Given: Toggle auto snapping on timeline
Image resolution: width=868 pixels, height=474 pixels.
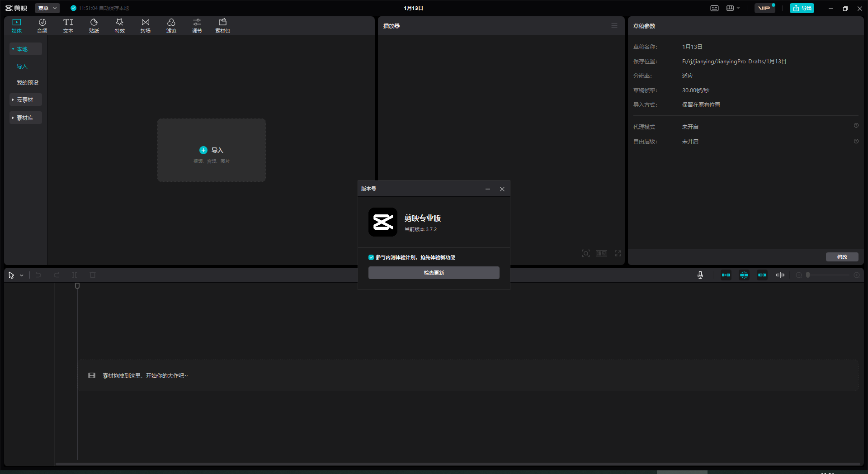Looking at the screenshot, I should [x=744, y=275].
